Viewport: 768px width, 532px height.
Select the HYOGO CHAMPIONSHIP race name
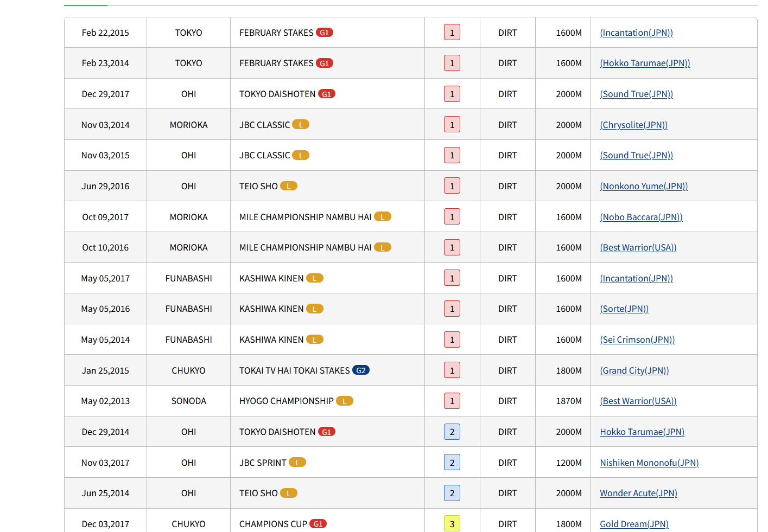pos(287,401)
